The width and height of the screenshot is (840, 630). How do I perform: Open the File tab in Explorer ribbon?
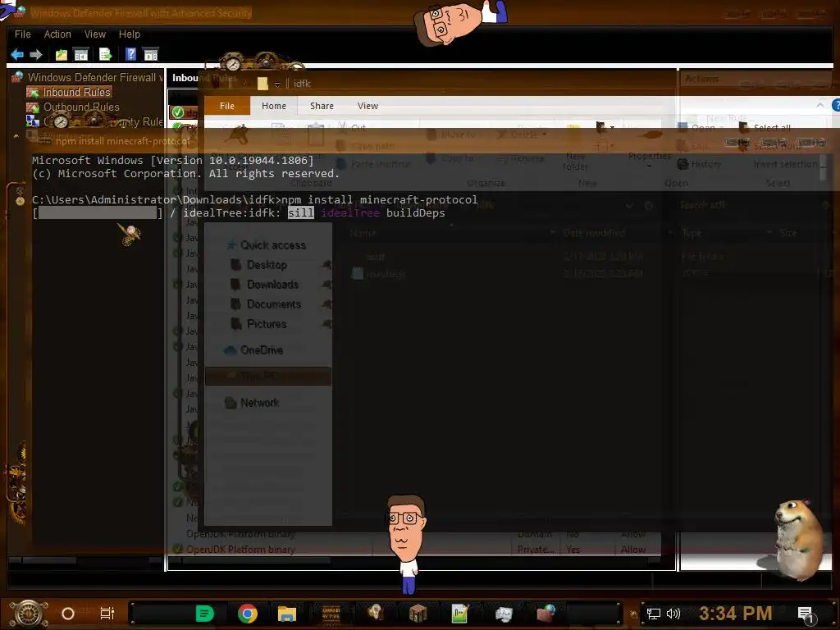pos(226,106)
